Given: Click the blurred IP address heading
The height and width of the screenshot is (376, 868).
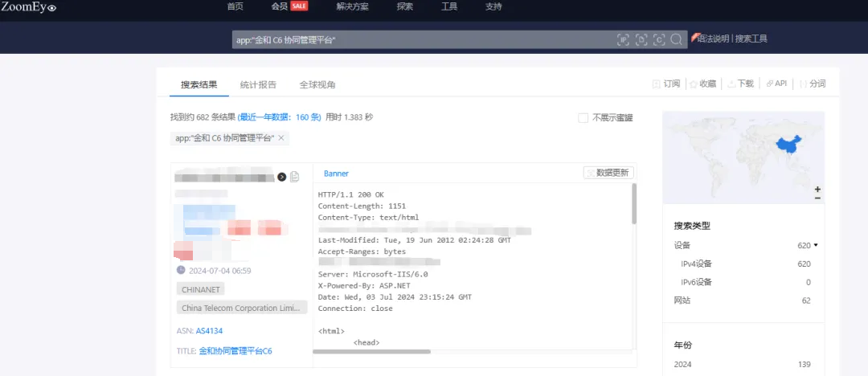Looking at the screenshot, I should pyautogui.click(x=224, y=178).
